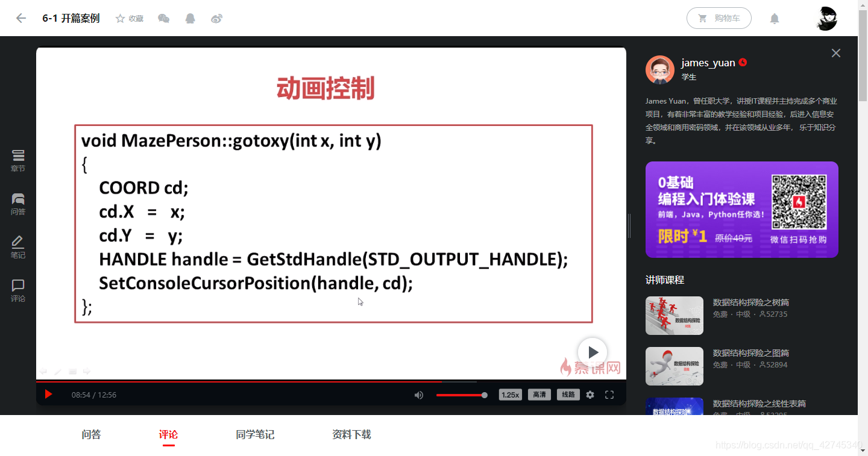Open the user profile avatar
This screenshot has width=868, height=456.
pyautogui.click(x=827, y=19)
